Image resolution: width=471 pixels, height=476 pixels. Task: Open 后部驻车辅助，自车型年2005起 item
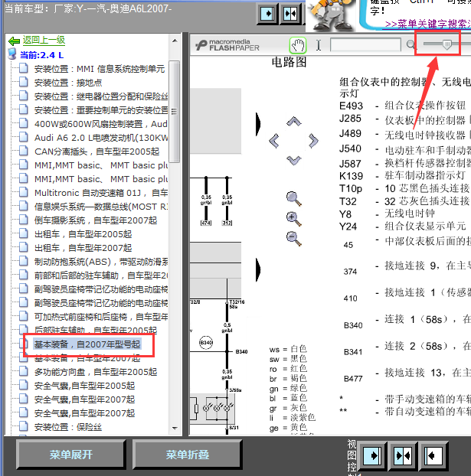[96, 330]
